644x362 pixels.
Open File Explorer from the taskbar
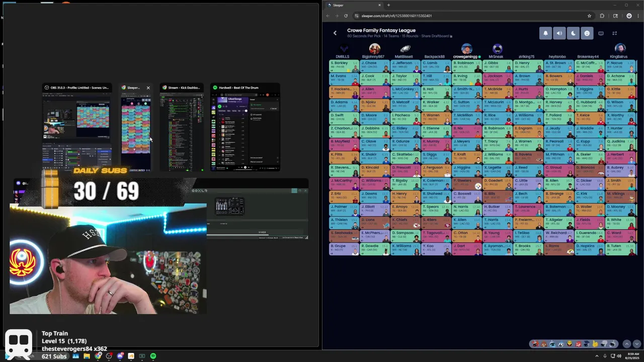(x=87, y=356)
